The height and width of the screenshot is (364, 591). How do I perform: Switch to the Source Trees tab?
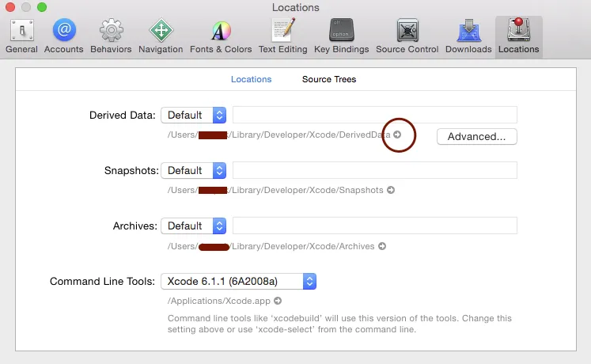point(329,79)
